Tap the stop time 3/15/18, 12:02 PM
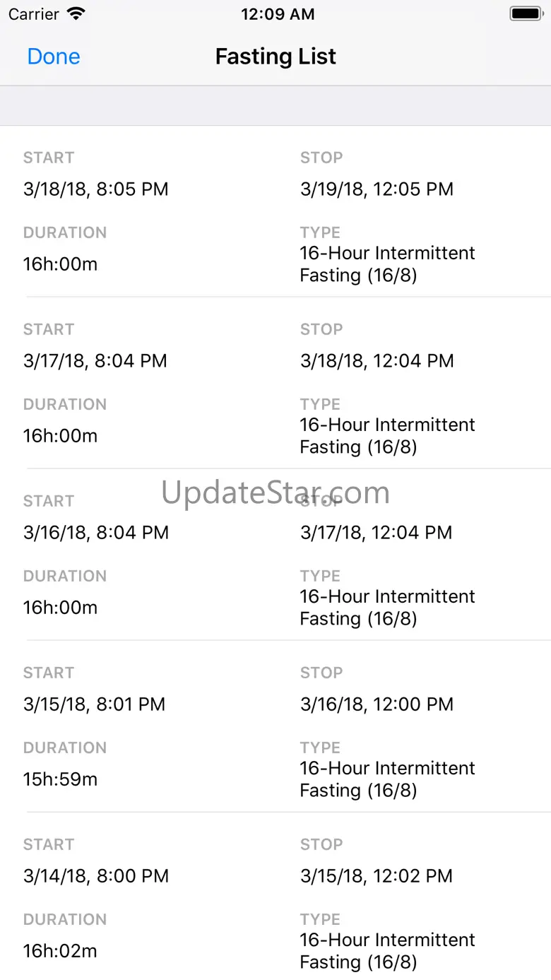The image size is (551, 980). click(x=376, y=876)
